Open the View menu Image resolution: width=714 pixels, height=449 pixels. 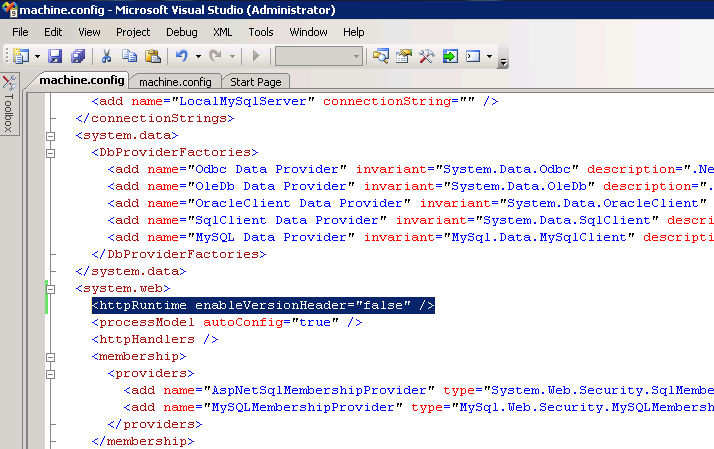click(x=89, y=32)
